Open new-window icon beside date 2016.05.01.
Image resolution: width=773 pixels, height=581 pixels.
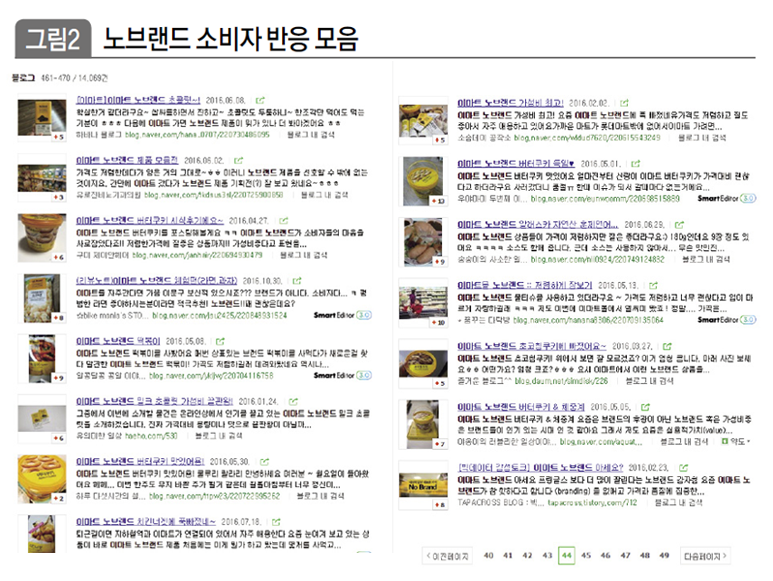[636, 164]
